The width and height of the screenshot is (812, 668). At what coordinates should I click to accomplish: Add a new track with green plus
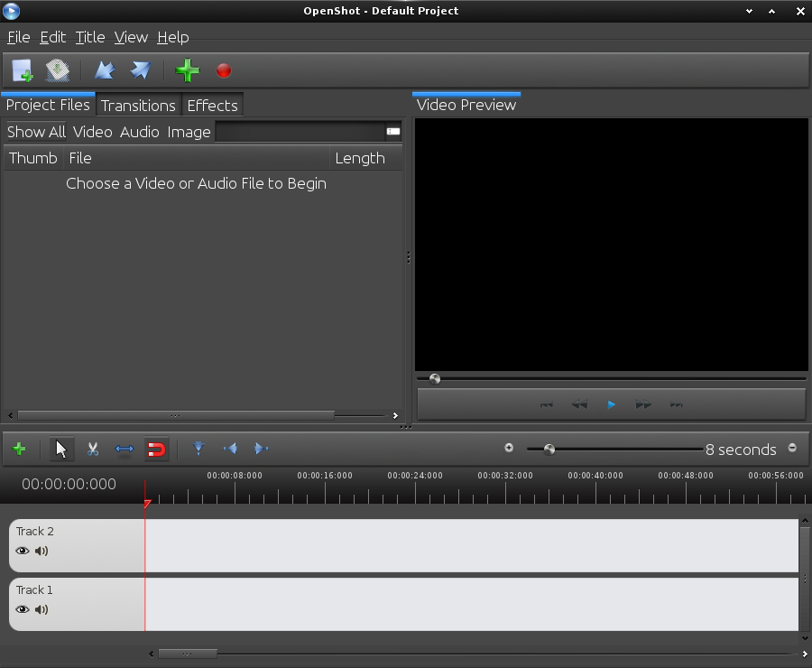pos(19,449)
